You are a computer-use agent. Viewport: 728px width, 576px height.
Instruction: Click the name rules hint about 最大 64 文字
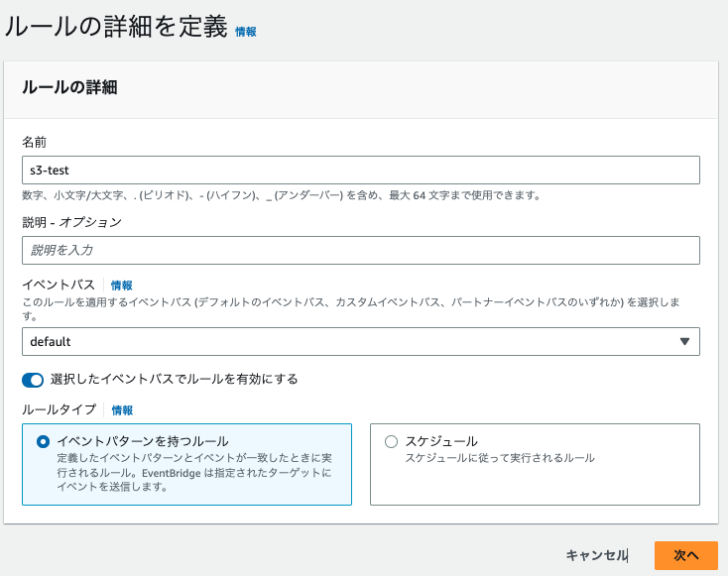tap(282, 195)
